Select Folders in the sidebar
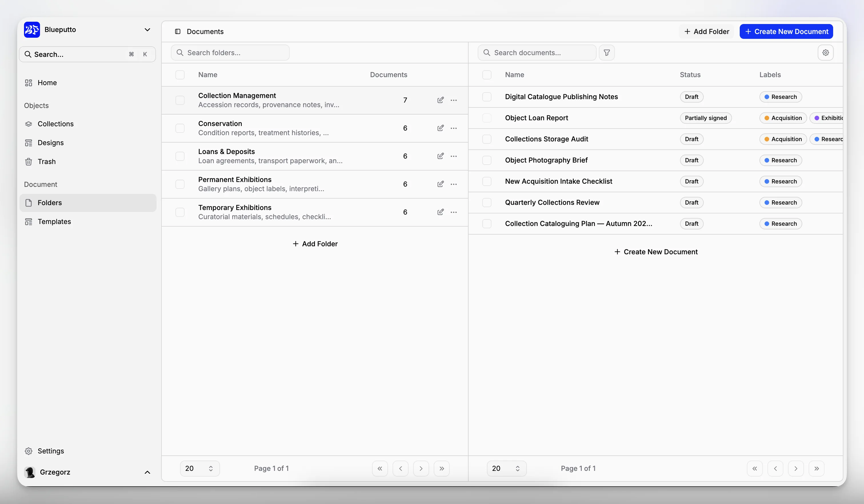 (88, 203)
